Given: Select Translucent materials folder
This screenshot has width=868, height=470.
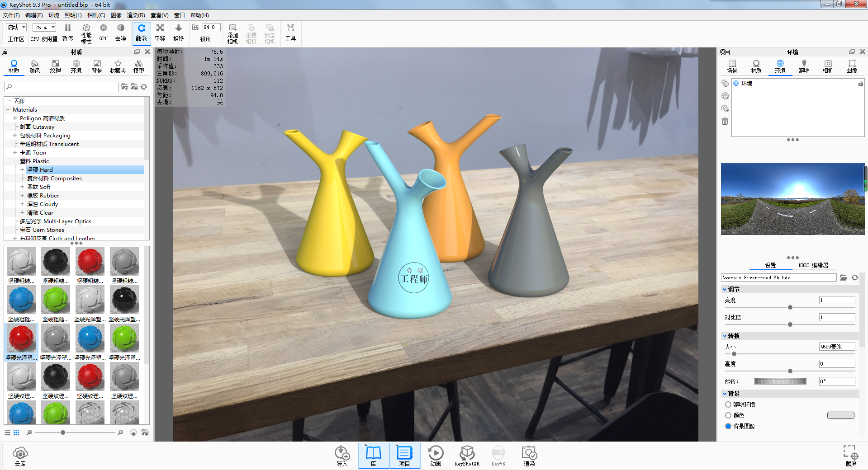Looking at the screenshot, I should click(49, 144).
